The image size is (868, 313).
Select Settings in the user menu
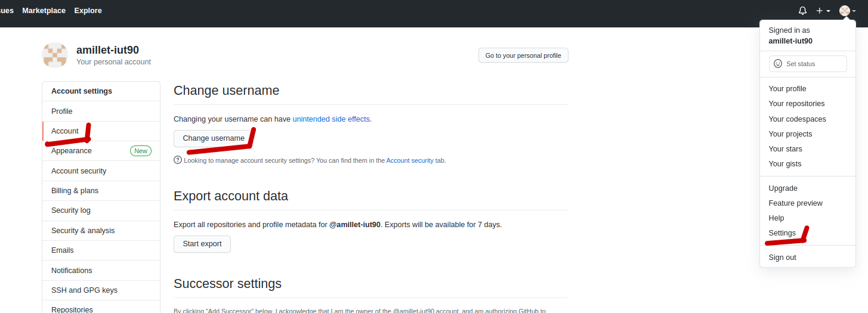click(782, 233)
